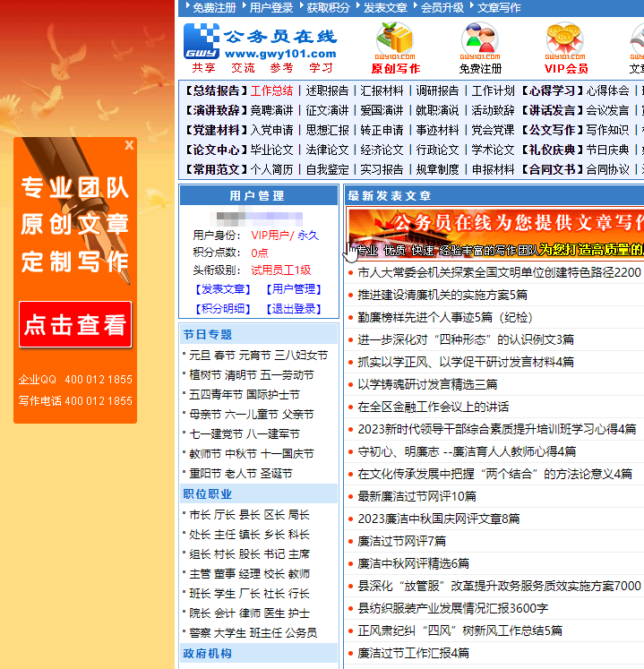Select 发表文章 in the top bar
Screen dimensions: 644x669
click(x=385, y=8)
